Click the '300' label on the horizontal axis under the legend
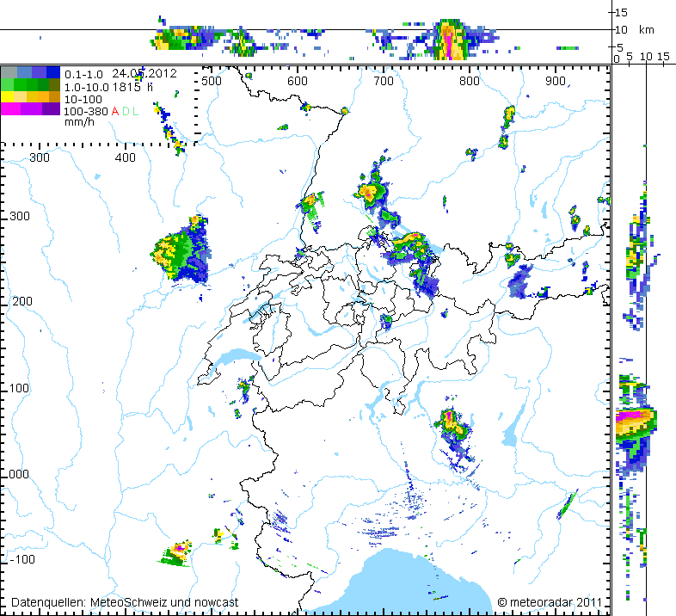The width and height of the screenshot is (676, 616). click(40, 158)
